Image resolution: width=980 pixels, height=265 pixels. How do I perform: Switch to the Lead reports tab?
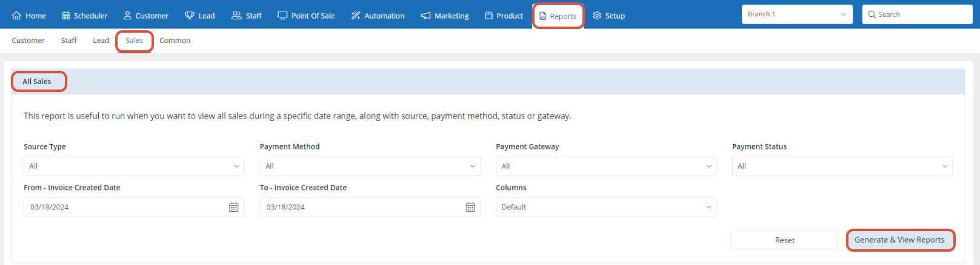(x=101, y=41)
